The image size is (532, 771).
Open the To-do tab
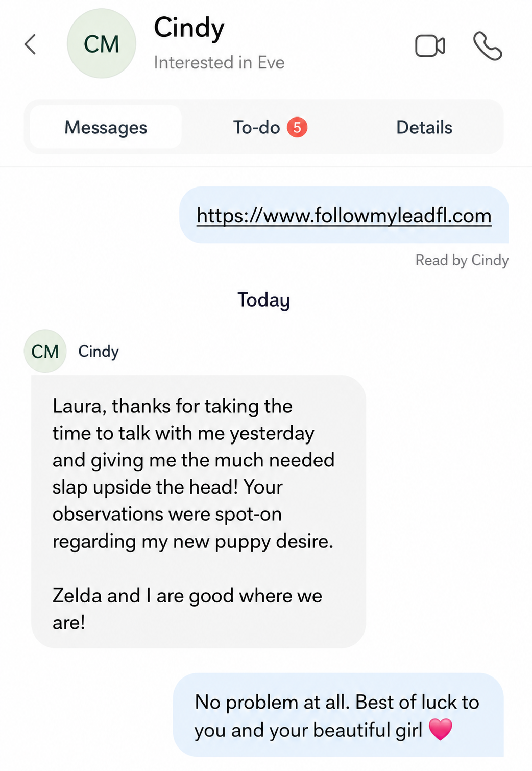click(x=270, y=127)
